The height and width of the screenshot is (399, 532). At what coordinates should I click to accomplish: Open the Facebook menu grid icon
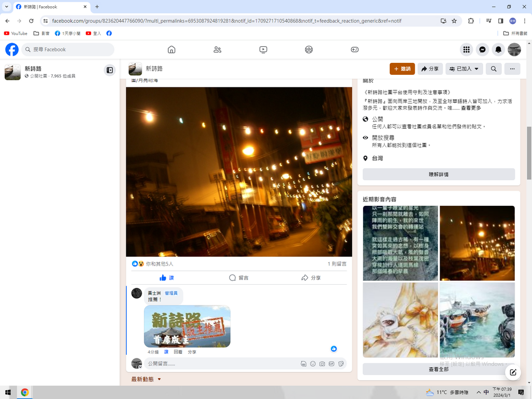467,49
